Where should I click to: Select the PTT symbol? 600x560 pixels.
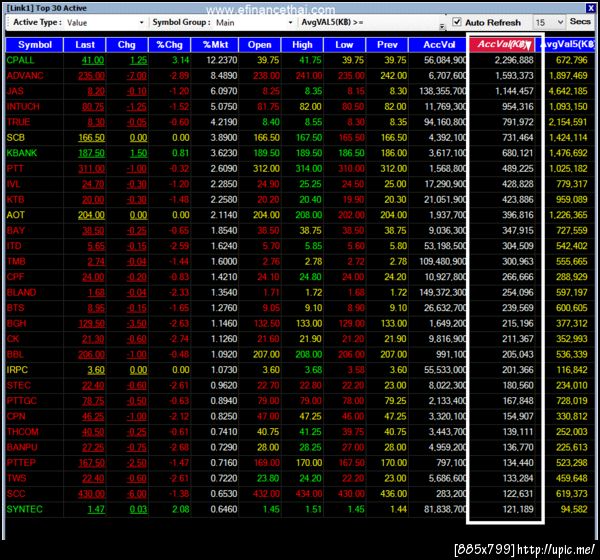(15, 169)
